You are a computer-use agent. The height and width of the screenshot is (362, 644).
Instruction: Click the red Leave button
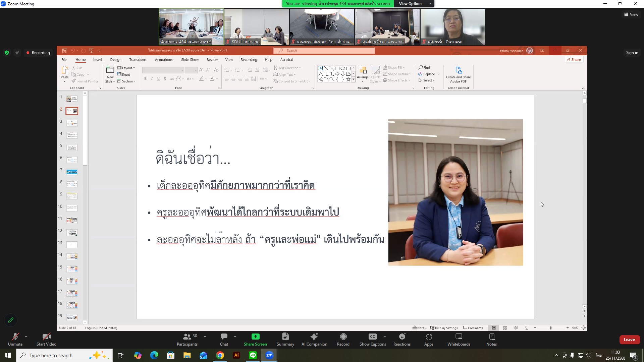(629, 339)
